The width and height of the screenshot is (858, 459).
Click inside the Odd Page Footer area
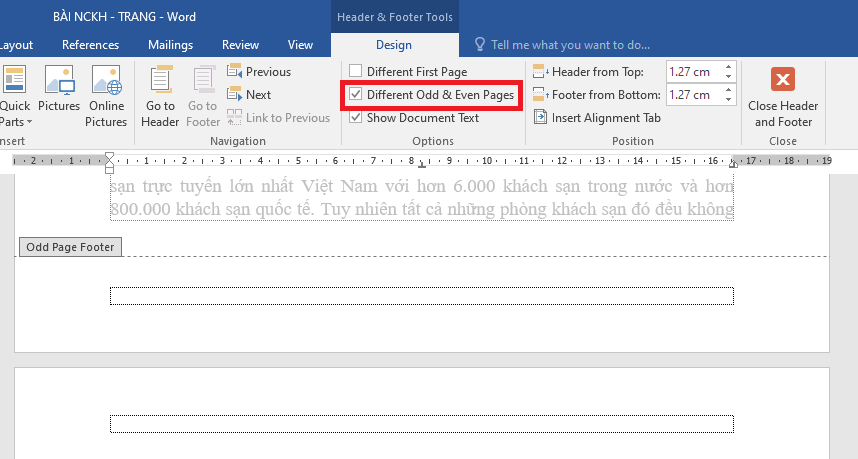coord(421,296)
